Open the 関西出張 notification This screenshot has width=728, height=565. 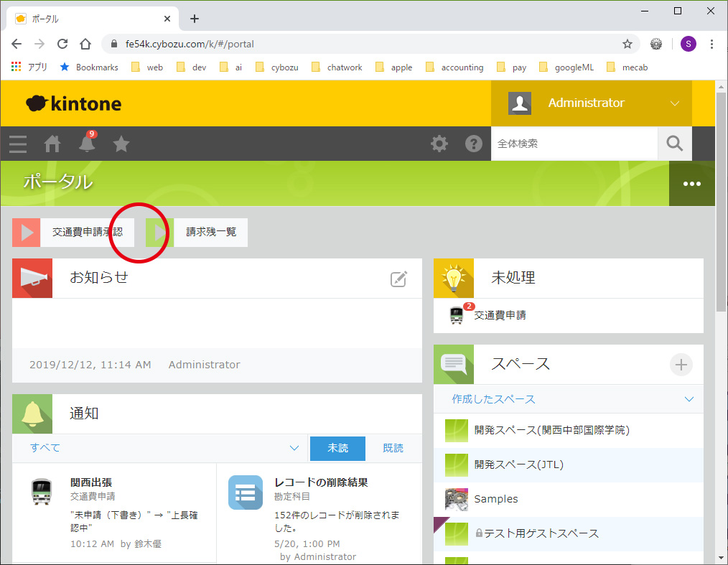tap(114, 513)
